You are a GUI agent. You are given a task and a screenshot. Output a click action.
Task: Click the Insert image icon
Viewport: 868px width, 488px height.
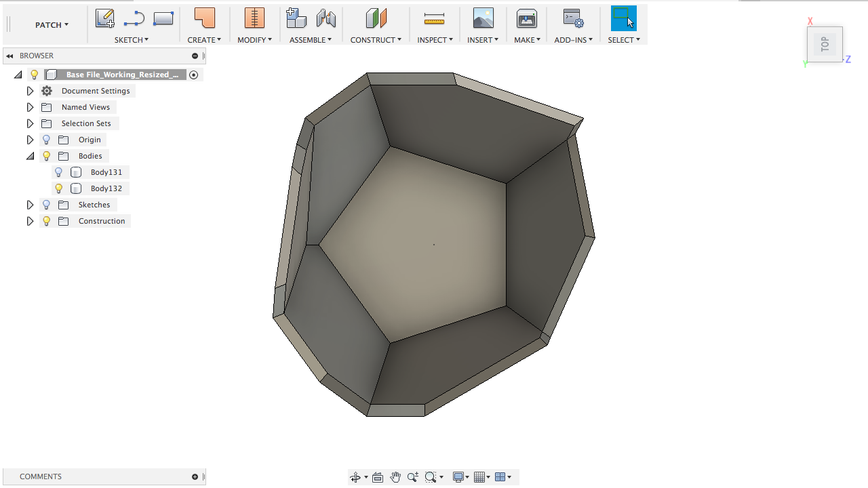click(484, 18)
